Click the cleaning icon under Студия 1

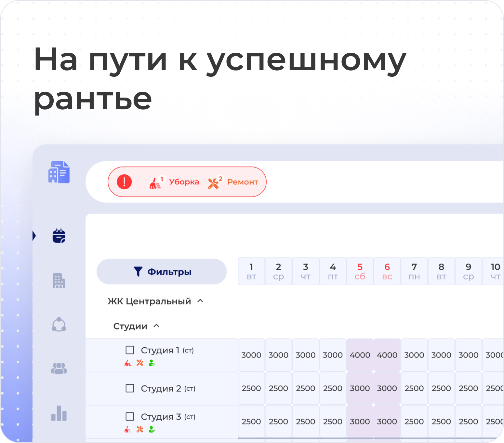pyautogui.click(x=127, y=363)
